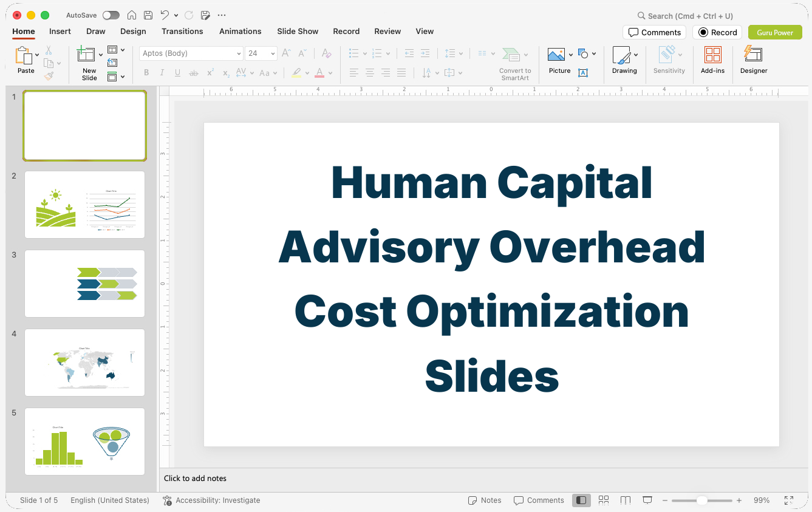Click the text highlight color swatch

pos(296,73)
